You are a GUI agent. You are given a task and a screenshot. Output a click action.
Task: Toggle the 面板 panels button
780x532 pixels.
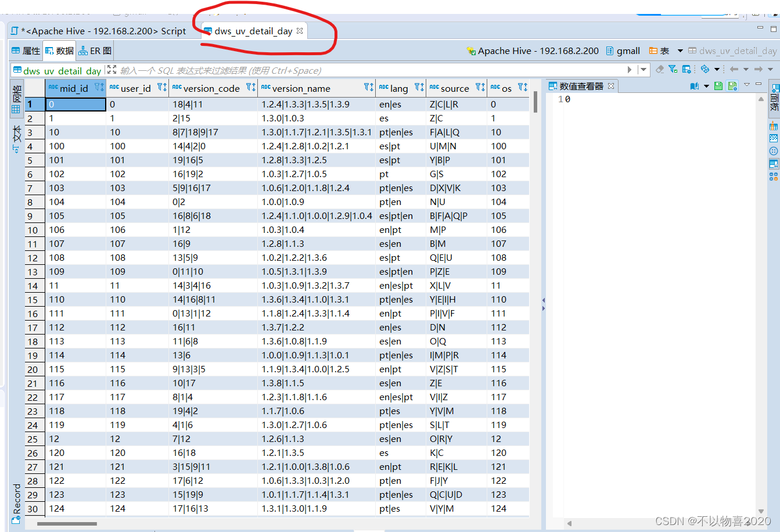click(x=774, y=99)
